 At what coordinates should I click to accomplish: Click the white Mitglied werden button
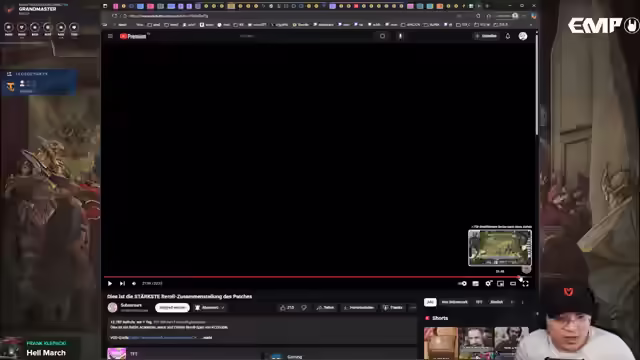(x=172, y=307)
